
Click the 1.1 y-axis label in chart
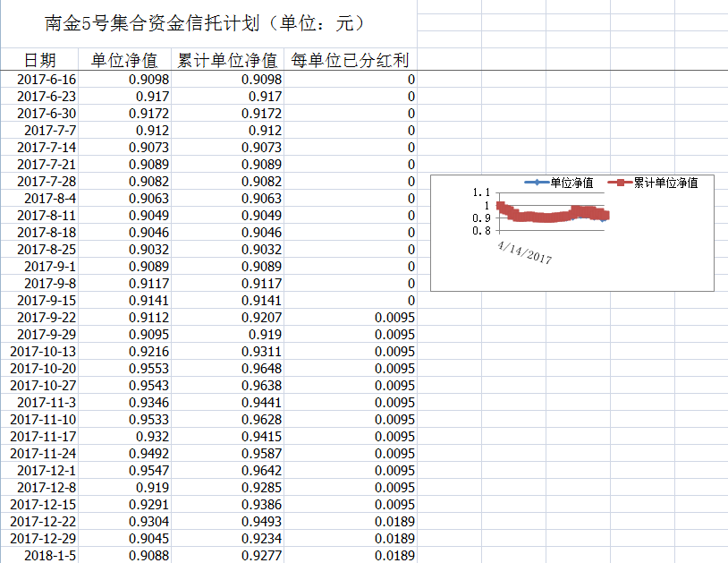pyautogui.click(x=480, y=192)
